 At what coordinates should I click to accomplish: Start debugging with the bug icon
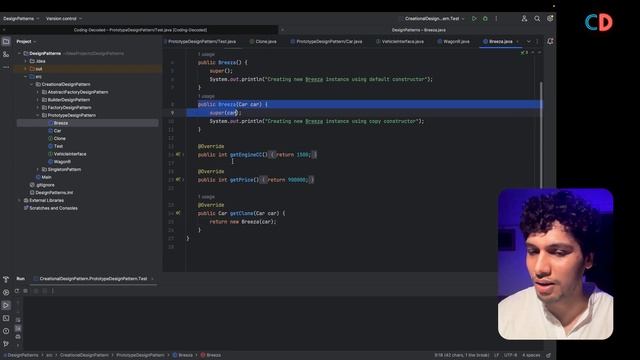click(x=485, y=18)
